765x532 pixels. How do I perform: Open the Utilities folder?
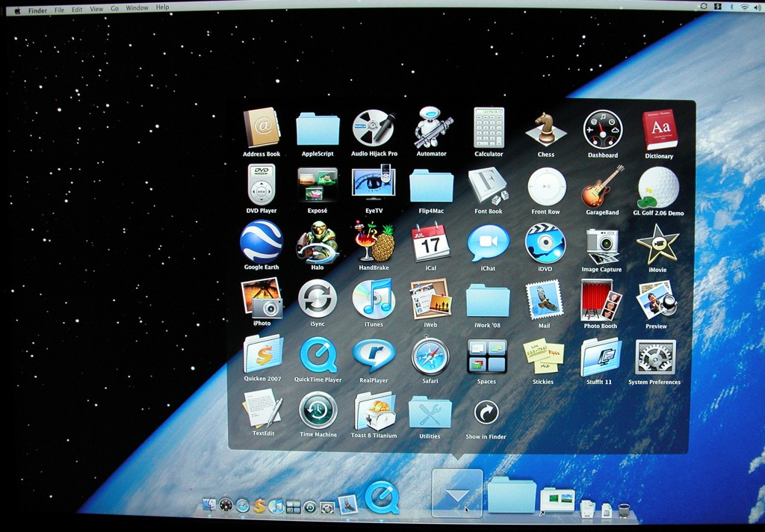(x=430, y=413)
